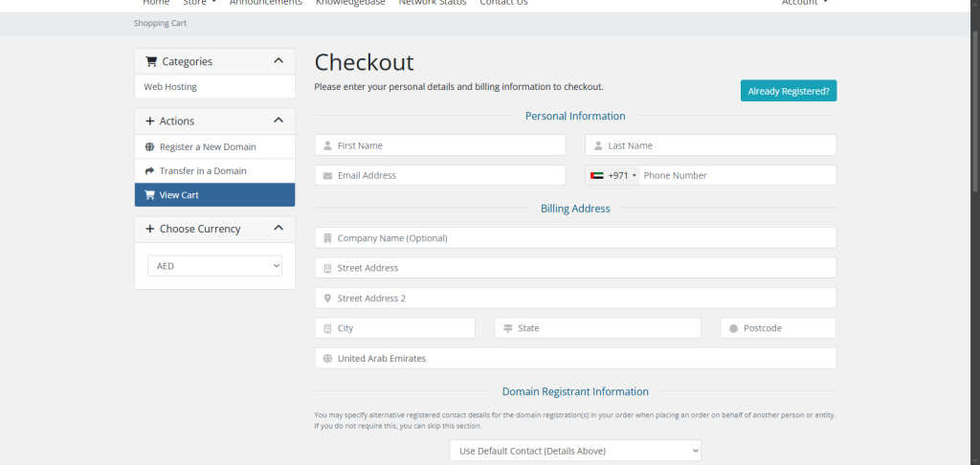Click the signpost icon in State field
This screenshot has height=465, width=980.
click(x=507, y=328)
